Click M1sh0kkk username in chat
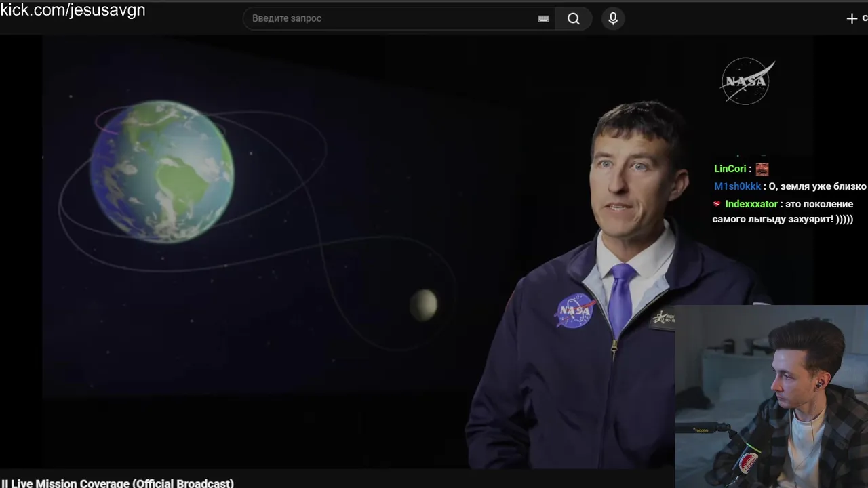 pos(737,186)
